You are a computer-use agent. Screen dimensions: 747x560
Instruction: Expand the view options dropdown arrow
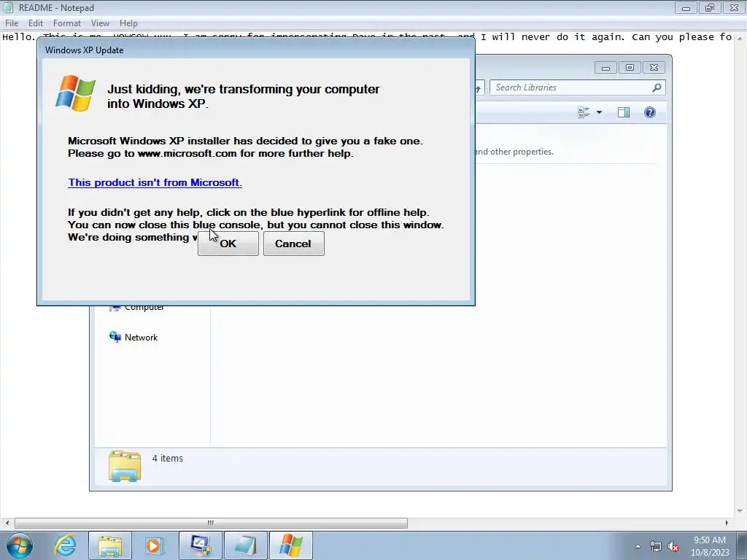600,112
